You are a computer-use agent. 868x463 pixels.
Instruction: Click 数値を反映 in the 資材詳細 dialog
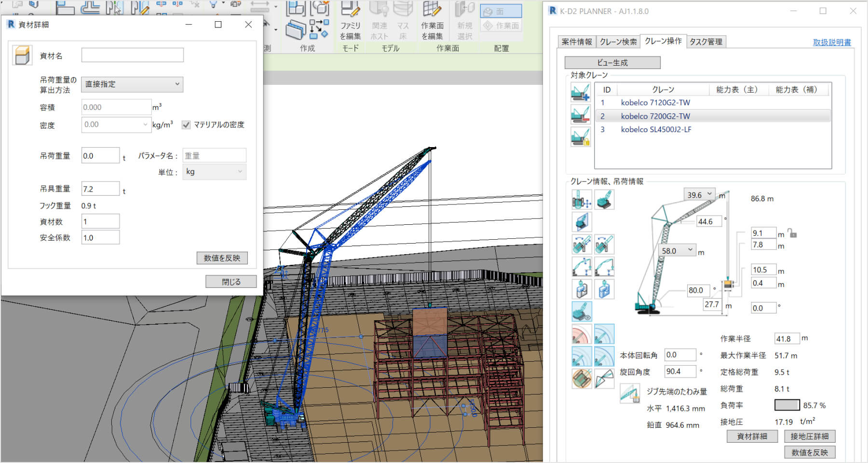[x=222, y=258]
